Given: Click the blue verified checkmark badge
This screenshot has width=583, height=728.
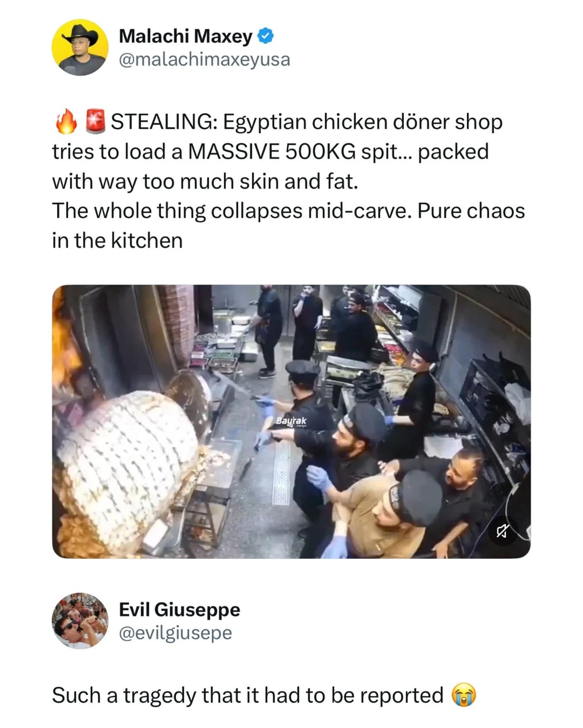Looking at the screenshot, I should pyautogui.click(x=266, y=36).
